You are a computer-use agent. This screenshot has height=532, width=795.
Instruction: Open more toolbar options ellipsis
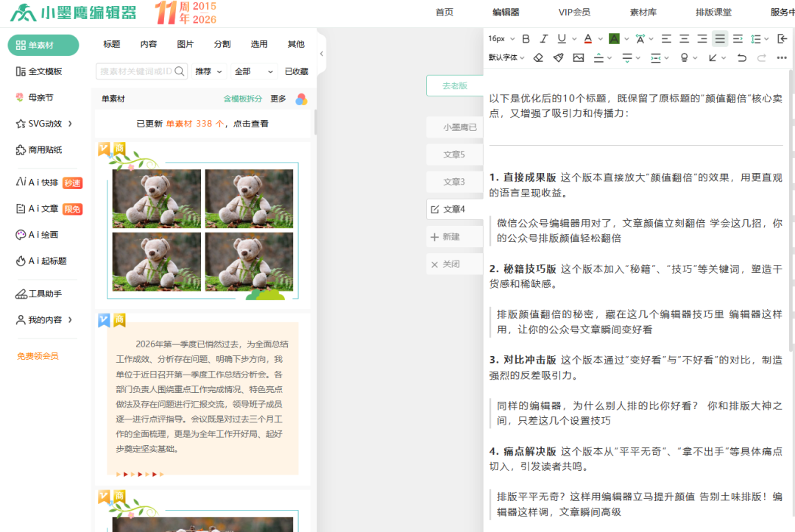click(x=781, y=57)
